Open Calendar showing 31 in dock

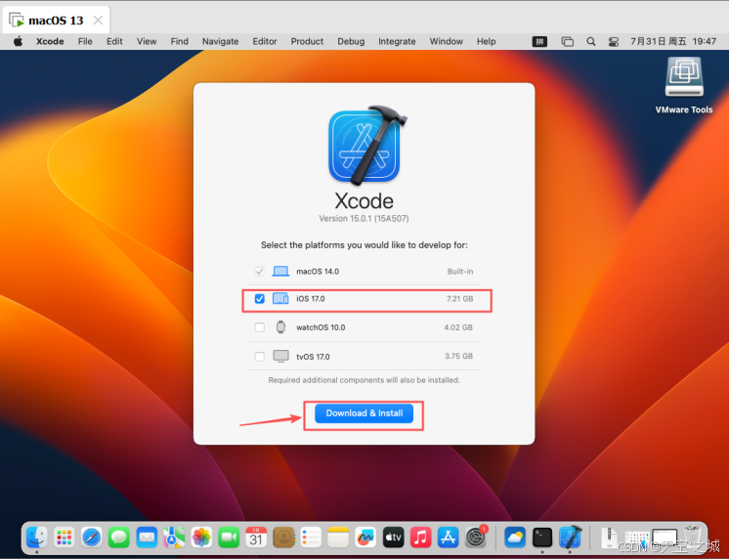pos(256,538)
